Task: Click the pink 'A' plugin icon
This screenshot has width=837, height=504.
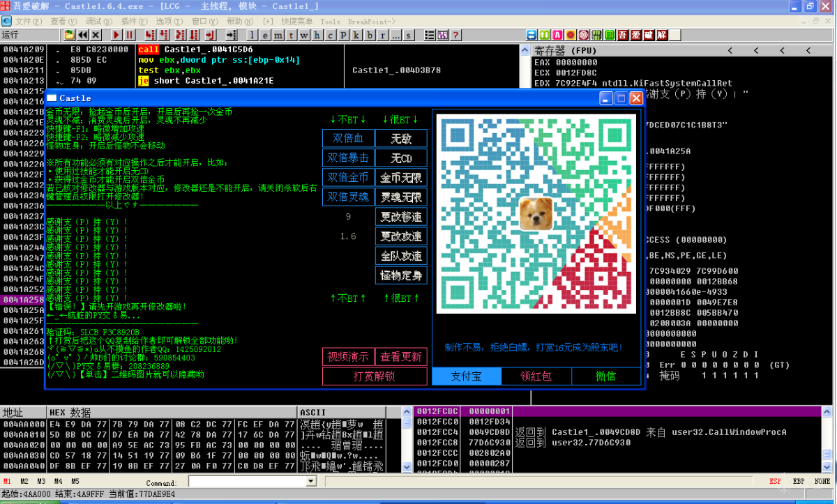Action: (557, 35)
